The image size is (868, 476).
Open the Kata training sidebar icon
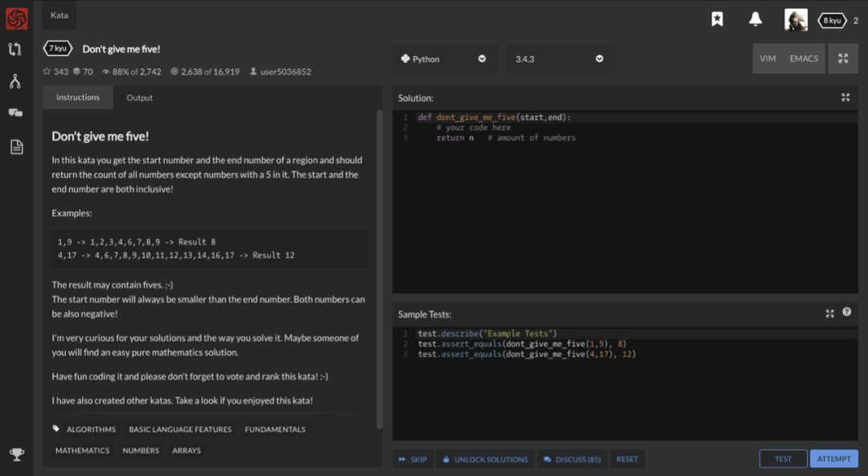click(x=15, y=49)
